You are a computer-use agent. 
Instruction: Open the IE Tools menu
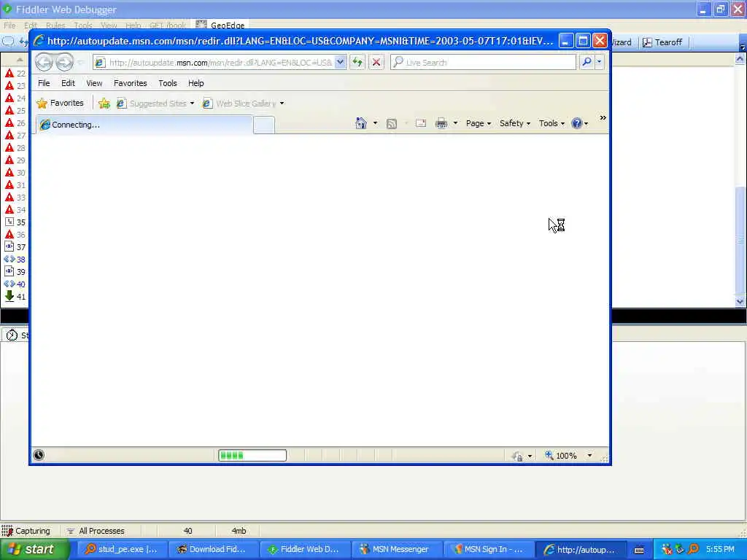(168, 83)
